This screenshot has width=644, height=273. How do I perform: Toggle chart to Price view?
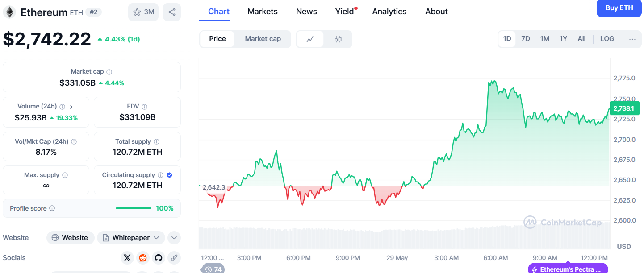point(217,39)
